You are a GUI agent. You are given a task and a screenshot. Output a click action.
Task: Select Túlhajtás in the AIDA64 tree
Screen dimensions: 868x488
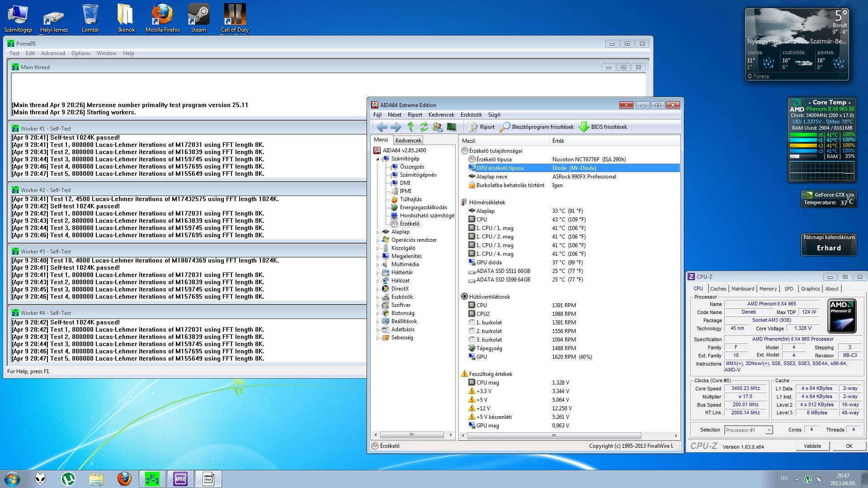(410, 199)
